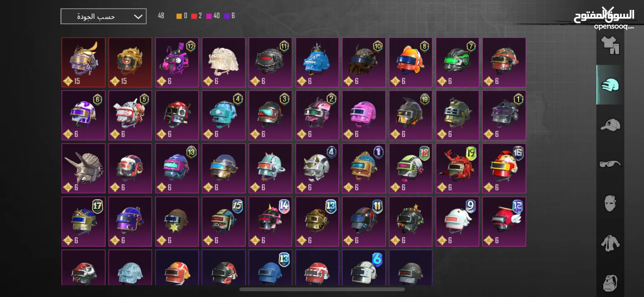This screenshot has width=644, height=297.
Task: Select the white bunny helmet level 9
Action: click(458, 222)
